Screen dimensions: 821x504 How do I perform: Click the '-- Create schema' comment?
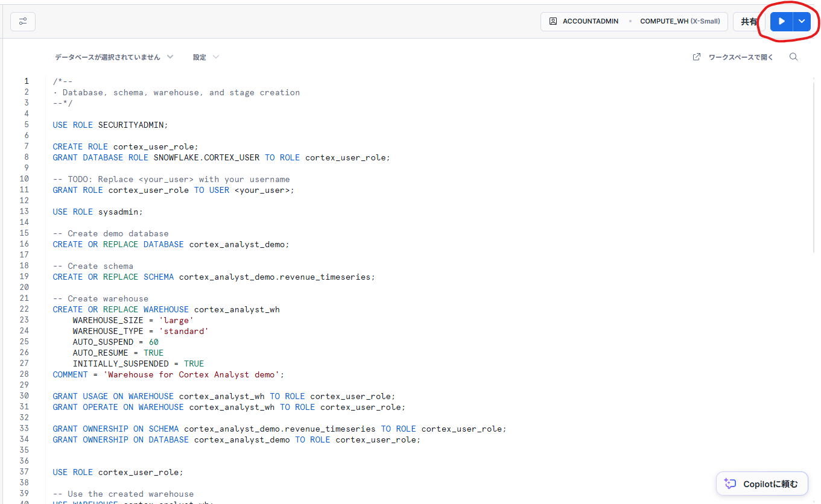93,266
